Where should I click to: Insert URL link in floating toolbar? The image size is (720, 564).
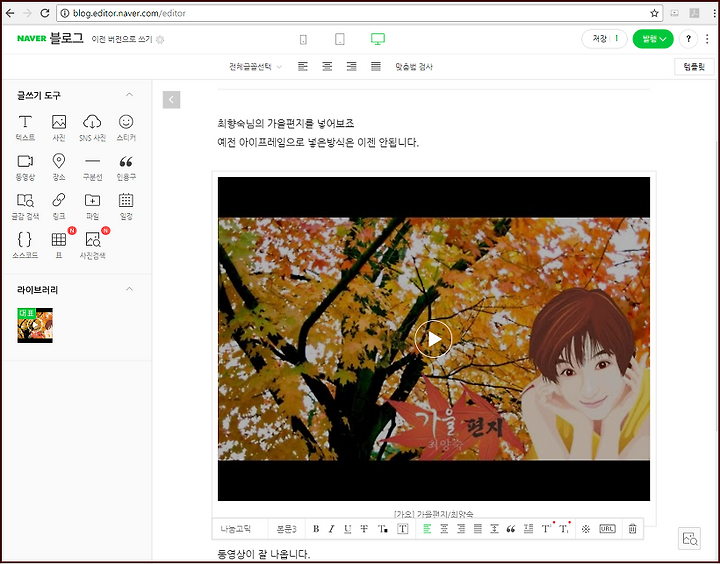click(x=607, y=529)
